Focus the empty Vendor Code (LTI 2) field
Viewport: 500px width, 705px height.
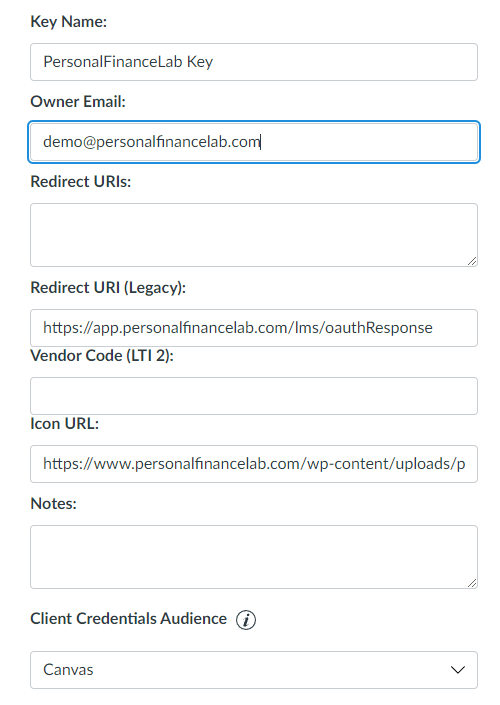pos(254,396)
